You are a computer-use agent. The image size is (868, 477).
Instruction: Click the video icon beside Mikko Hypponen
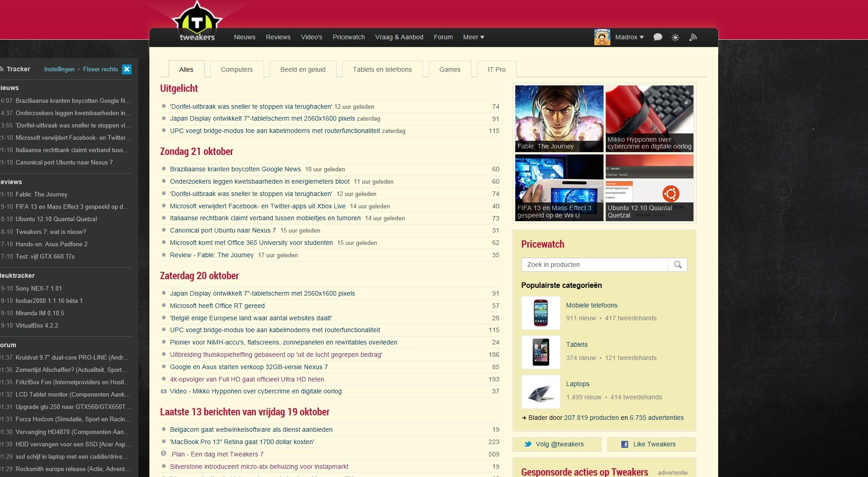tap(164, 391)
